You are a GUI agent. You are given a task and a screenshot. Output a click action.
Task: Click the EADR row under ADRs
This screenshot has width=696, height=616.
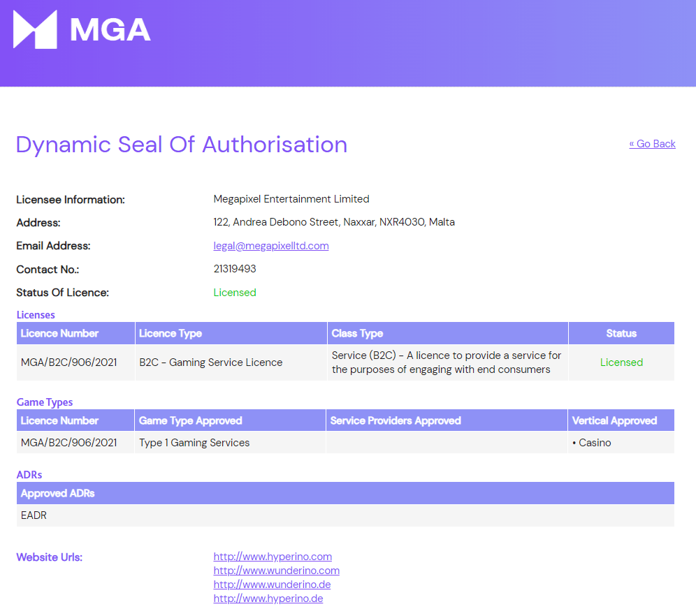pyautogui.click(x=345, y=515)
